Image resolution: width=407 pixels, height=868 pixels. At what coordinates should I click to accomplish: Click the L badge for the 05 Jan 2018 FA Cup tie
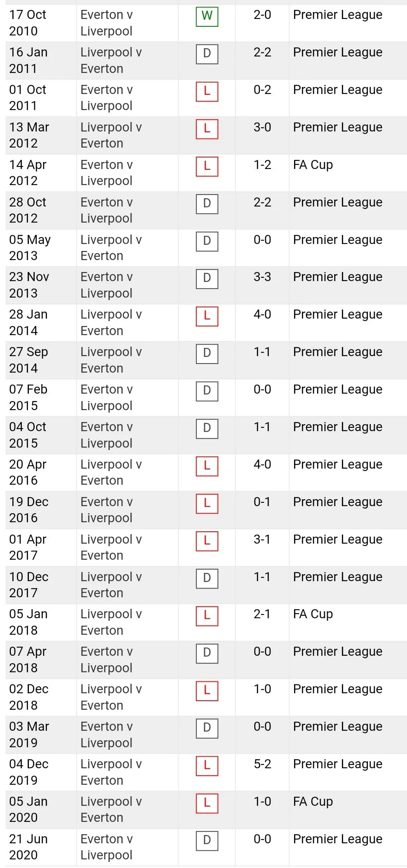point(207,615)
